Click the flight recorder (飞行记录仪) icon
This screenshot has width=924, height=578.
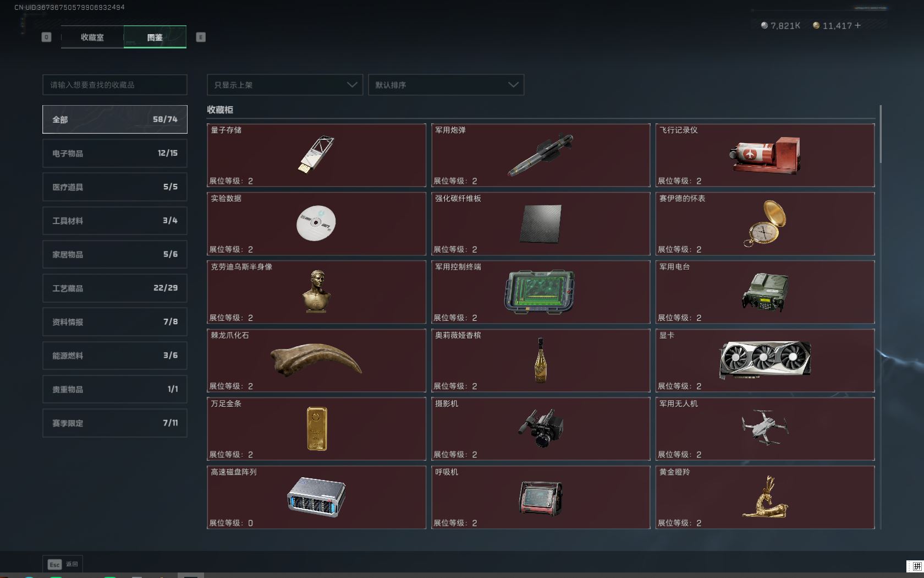765,155
